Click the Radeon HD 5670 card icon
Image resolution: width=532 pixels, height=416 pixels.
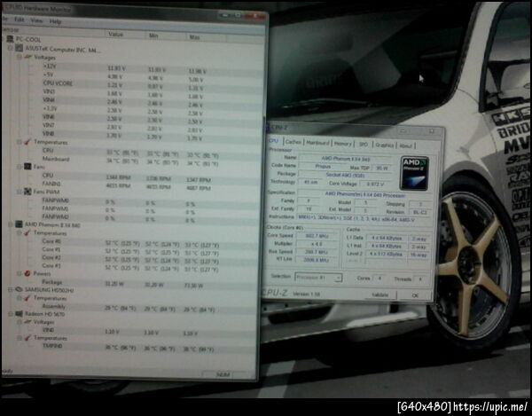(x=19, y=313)
